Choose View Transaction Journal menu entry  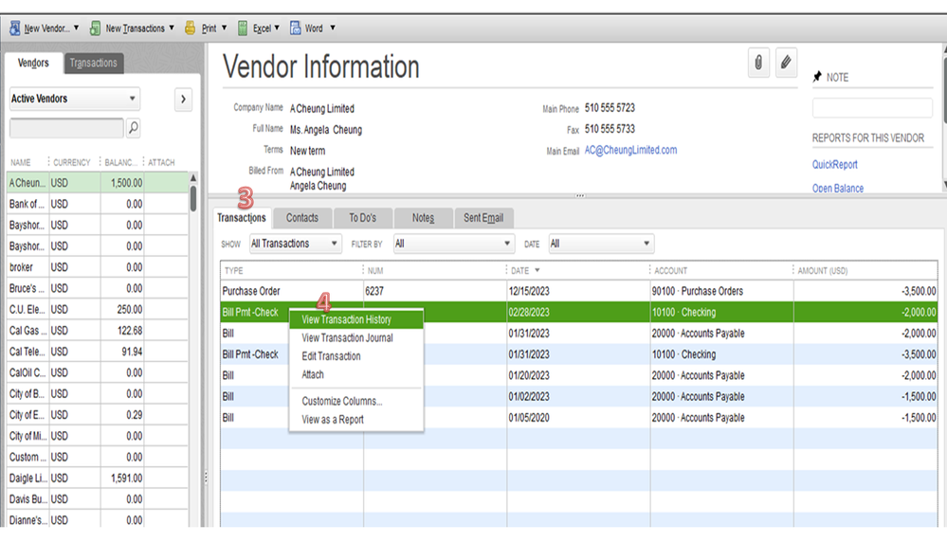pyautogui.click(x=355, y=338)
